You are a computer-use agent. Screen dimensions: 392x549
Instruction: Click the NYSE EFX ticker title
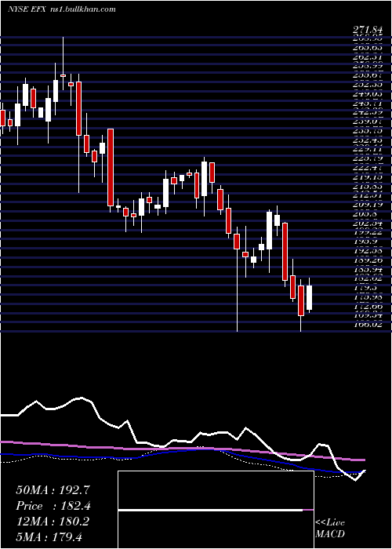(x=26, y=9)
